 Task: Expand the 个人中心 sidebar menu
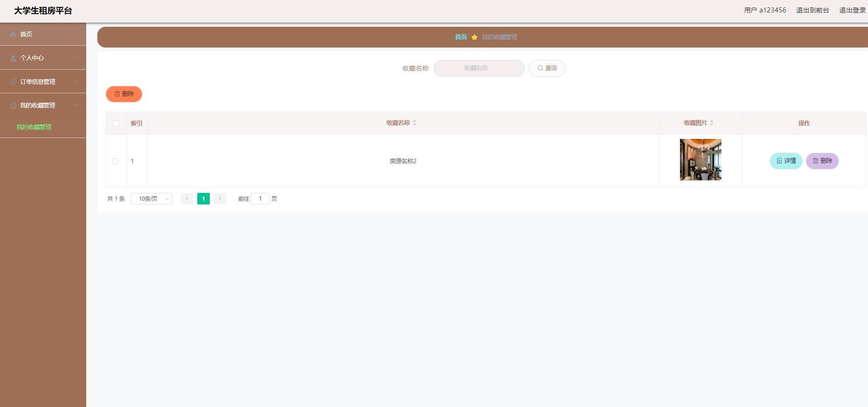[43, 58]
